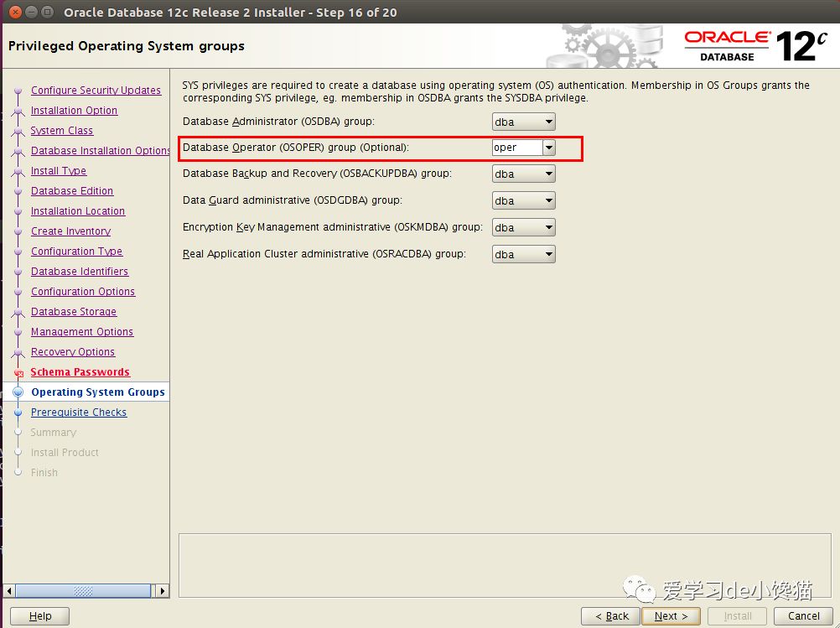Maximize the installer window
Image resolution: width=840 pixels, height=628 pixels.
[x=48, y=12]
